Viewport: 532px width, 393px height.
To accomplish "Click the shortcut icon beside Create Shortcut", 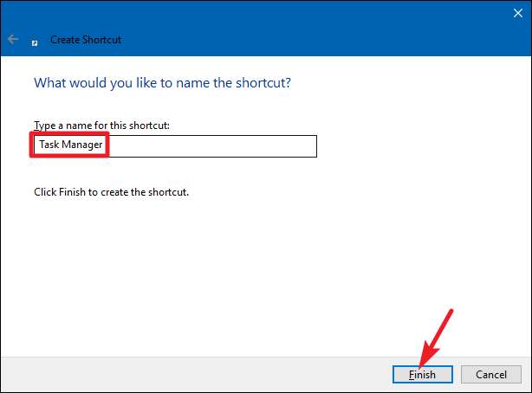I will 35,42.
